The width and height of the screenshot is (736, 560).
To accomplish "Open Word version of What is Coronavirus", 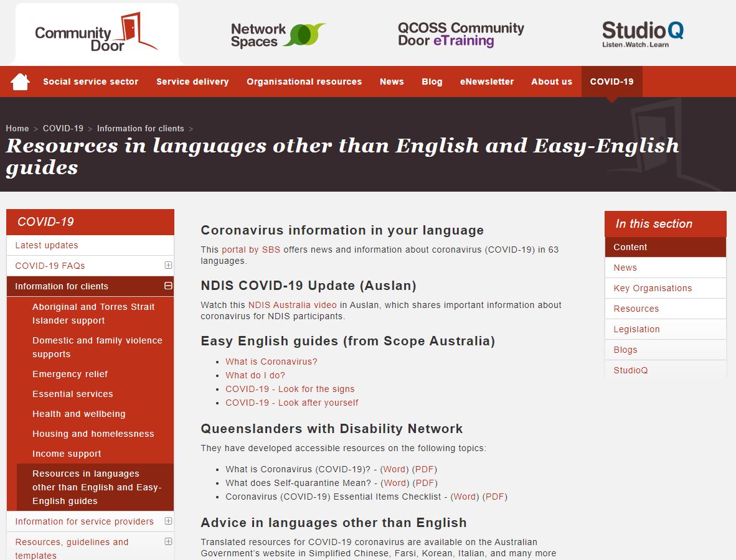I will pos(394,469).
